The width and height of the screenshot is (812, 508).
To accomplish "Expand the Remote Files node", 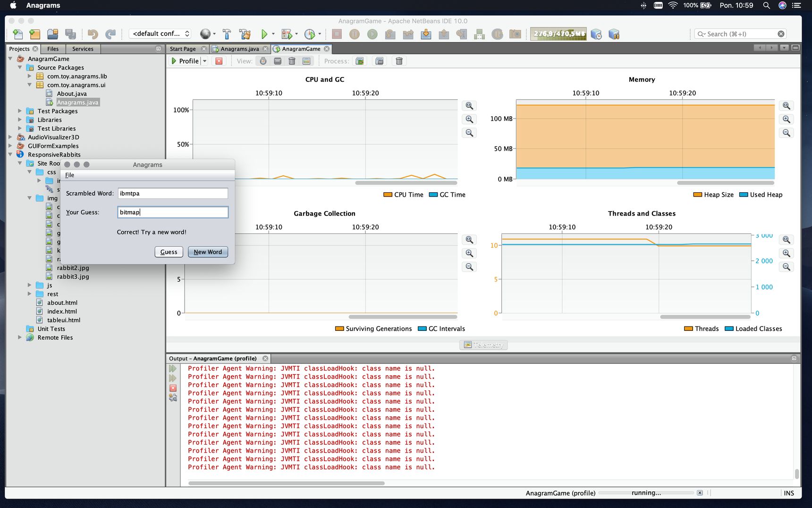I will tap(20, 337).
